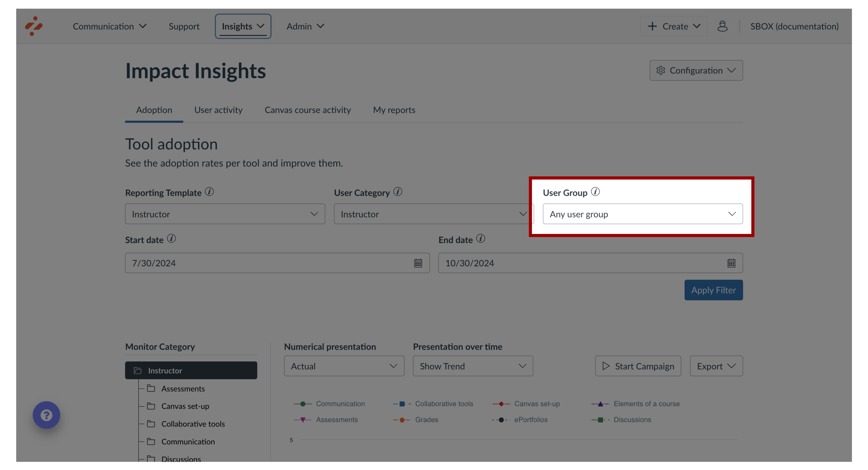Click the Start Campaign play icon
This screenshot has width=868, height=470.
click(606, 366)
